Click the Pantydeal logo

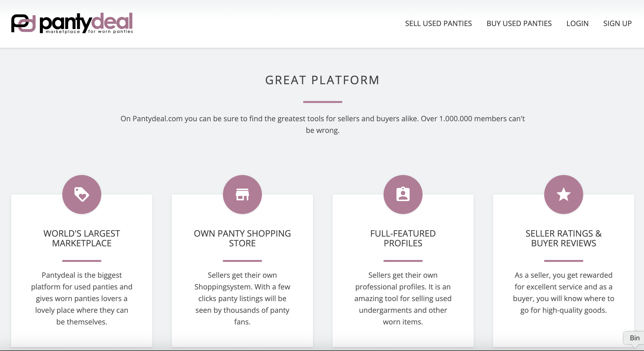pos(72,23)
